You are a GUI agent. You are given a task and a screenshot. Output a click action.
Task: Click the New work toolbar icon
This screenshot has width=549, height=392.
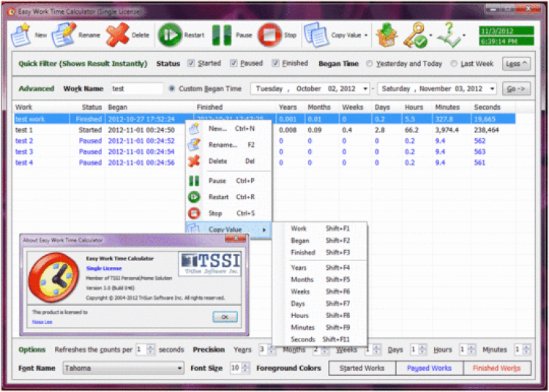(20, 34)
